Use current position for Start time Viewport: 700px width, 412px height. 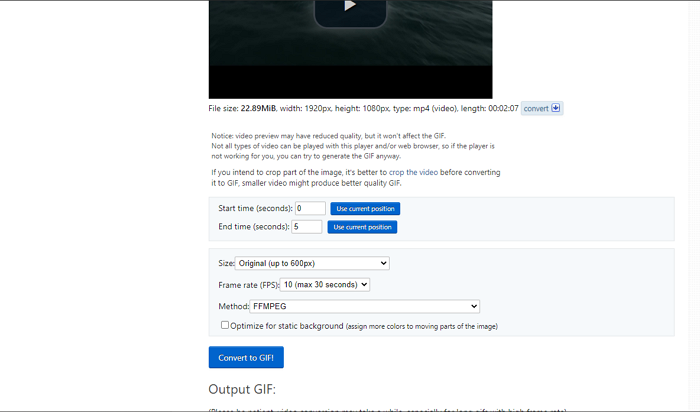[365, 208]
